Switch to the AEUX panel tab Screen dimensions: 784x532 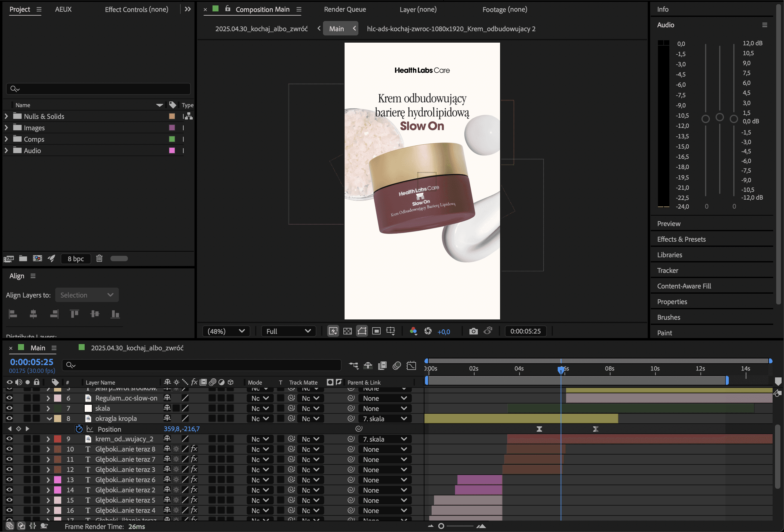point(63,9)
